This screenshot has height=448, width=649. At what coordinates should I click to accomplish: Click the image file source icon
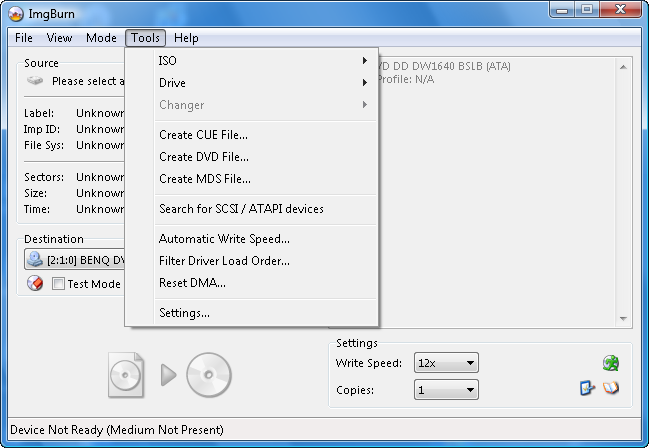126,375
